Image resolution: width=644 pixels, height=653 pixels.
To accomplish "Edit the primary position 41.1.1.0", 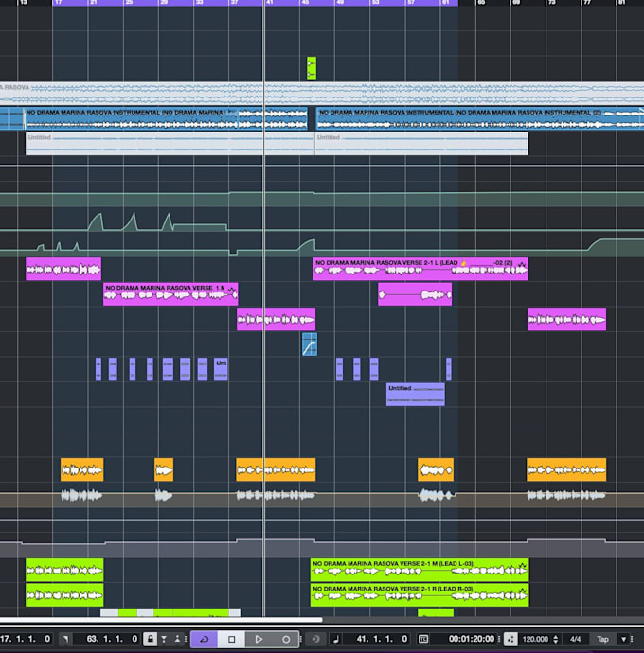I will (x=383, y=639).
